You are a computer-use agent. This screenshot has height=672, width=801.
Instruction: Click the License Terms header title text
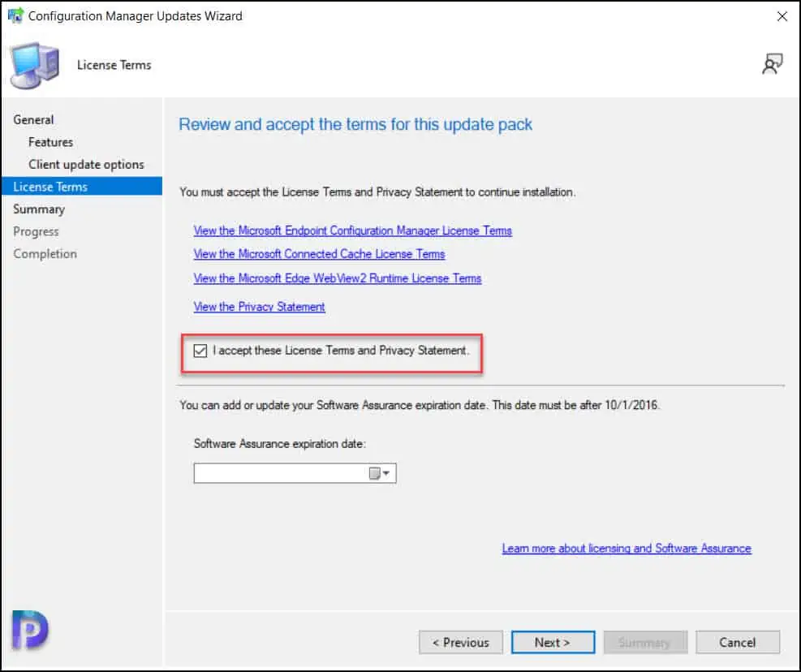(x=114, y=65)
